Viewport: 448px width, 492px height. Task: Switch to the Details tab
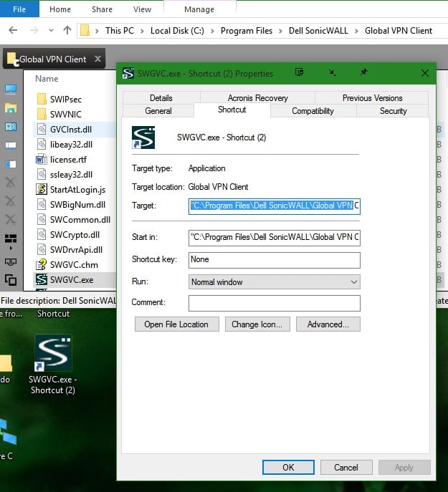coord(161,98)
